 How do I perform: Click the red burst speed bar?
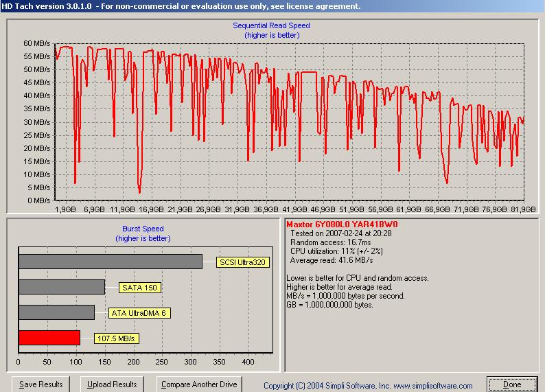coord(49,338)
